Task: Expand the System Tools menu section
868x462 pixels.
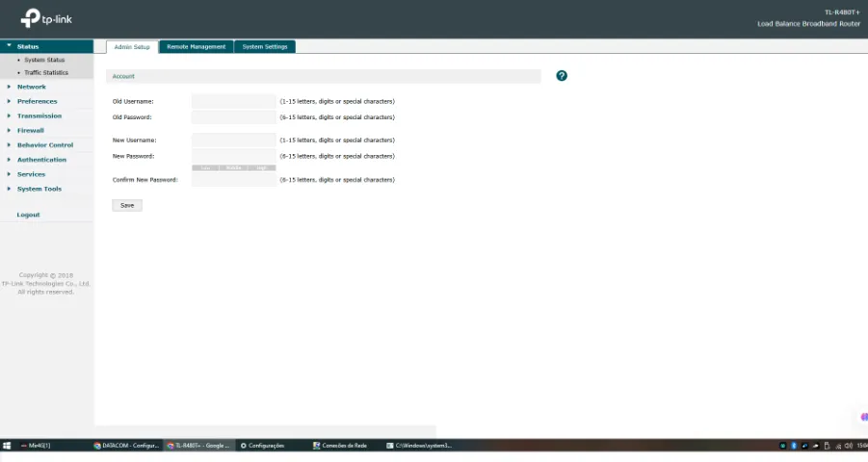Action: (39, 189)
